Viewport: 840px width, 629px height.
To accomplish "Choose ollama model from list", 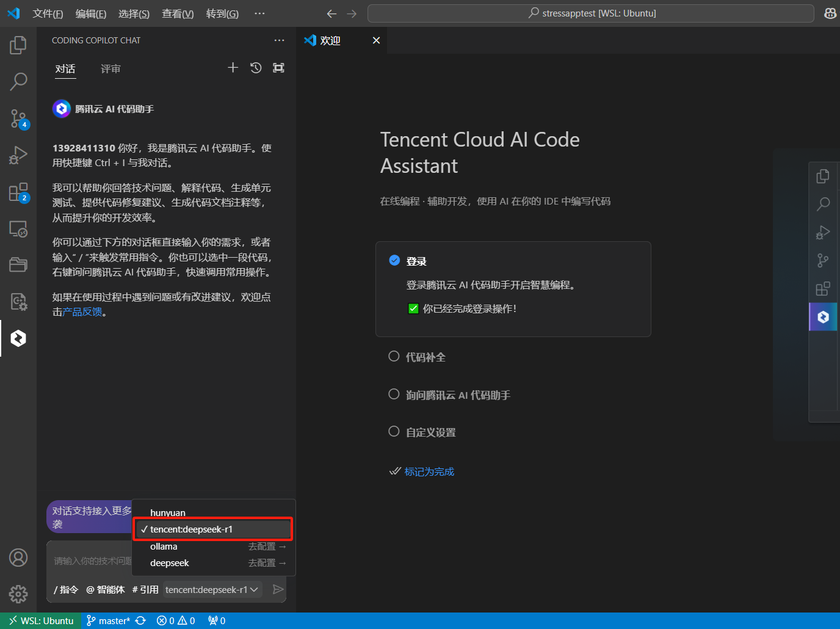I will (164, 546).
